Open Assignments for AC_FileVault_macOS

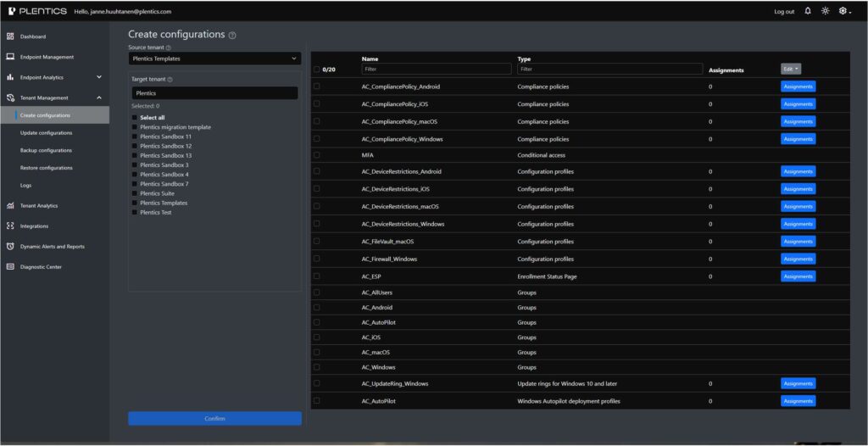point(798,242)
